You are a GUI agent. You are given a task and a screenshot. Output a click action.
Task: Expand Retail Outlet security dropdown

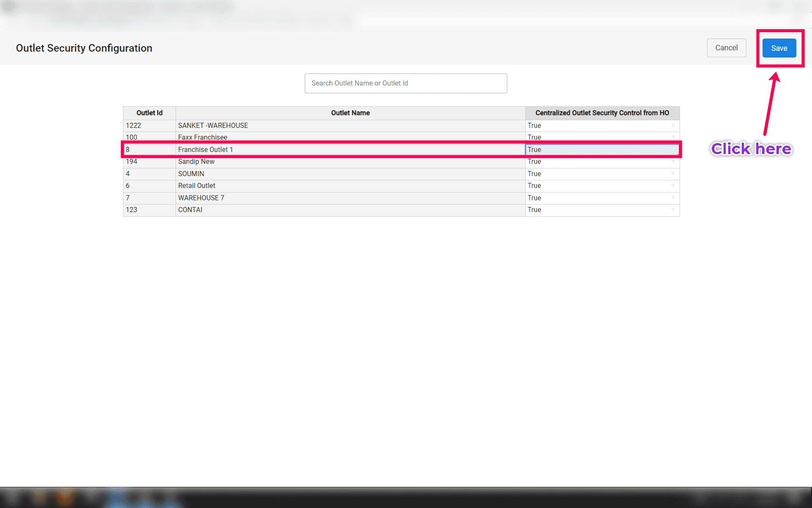pos(673,186)
